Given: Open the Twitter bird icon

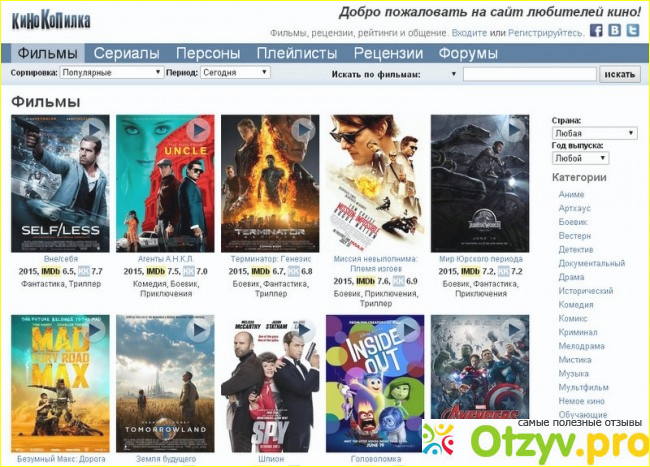Looking at the screenshot, I should coord(633,30).
